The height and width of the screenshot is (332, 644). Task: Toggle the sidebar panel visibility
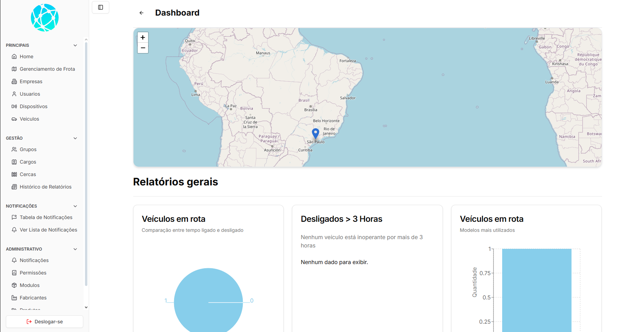click(x=100, y=7)
